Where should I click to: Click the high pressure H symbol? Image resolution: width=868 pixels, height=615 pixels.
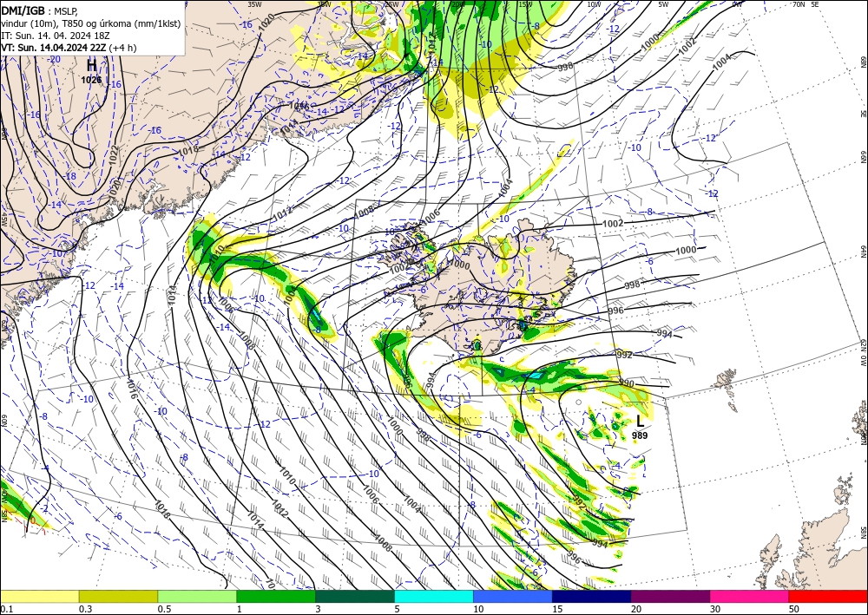click(92, 67)
